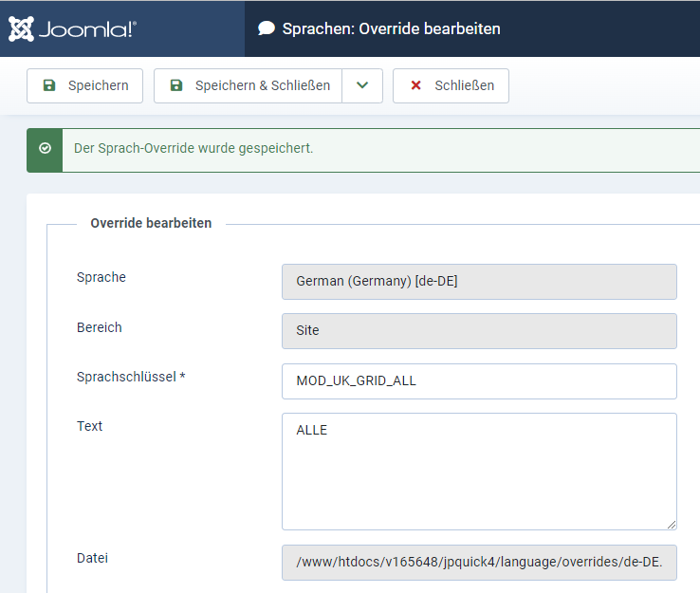Click the floppy disk icon on Speichern
The image size is (700, 593).
pyautogui.click(x=49, y=85)
